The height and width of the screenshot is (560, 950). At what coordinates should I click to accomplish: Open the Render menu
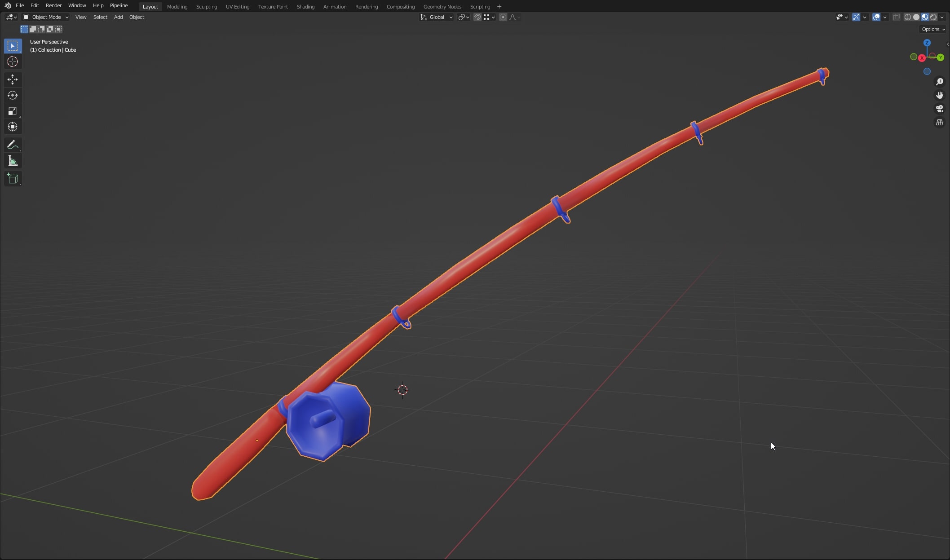tap(53, 5)
